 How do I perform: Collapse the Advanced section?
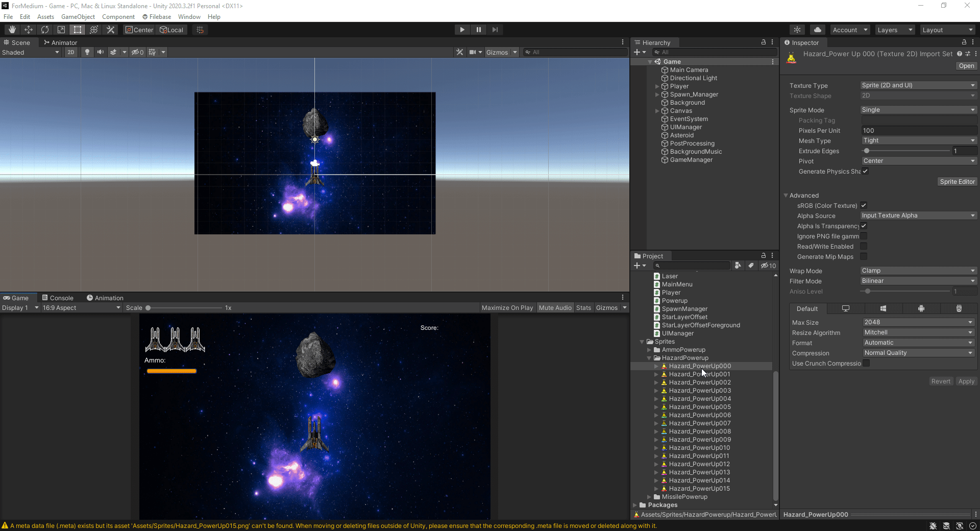coord(786,196)
